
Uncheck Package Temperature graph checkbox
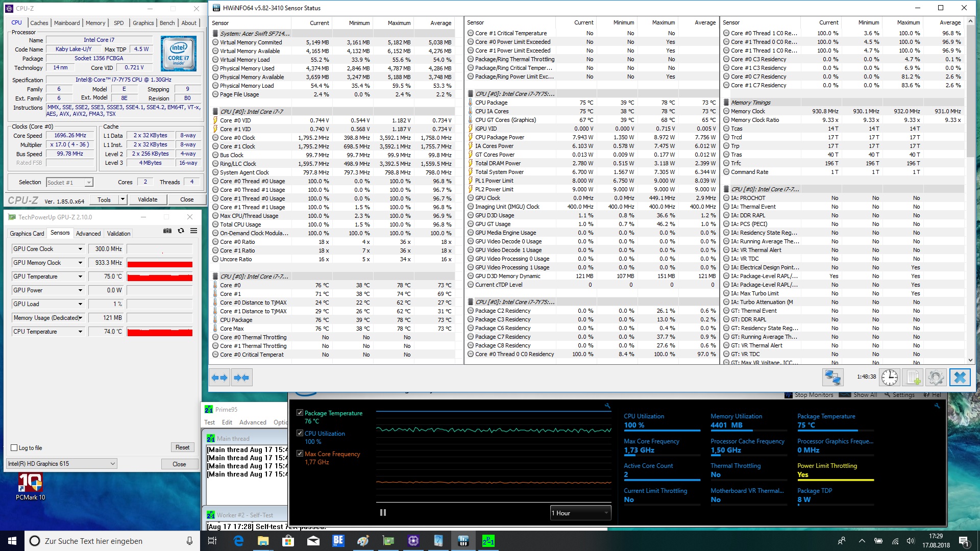[x=300, y=413]
